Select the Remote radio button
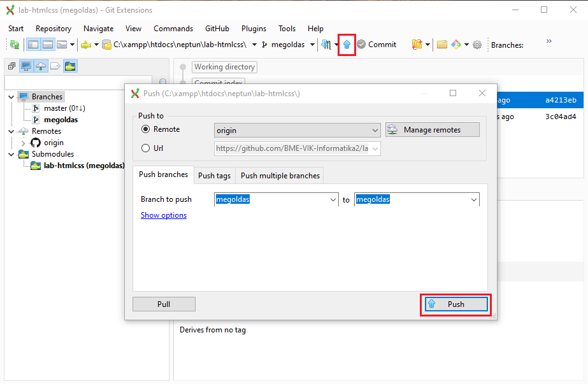The image size is (588, 384). tap(145, 129)
